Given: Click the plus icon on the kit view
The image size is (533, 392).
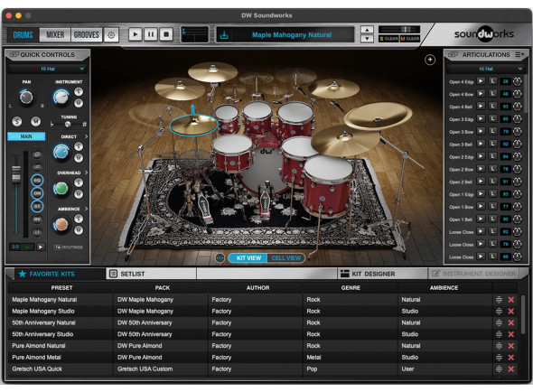Looking at the screenshot, I should (x=430, y=60).
